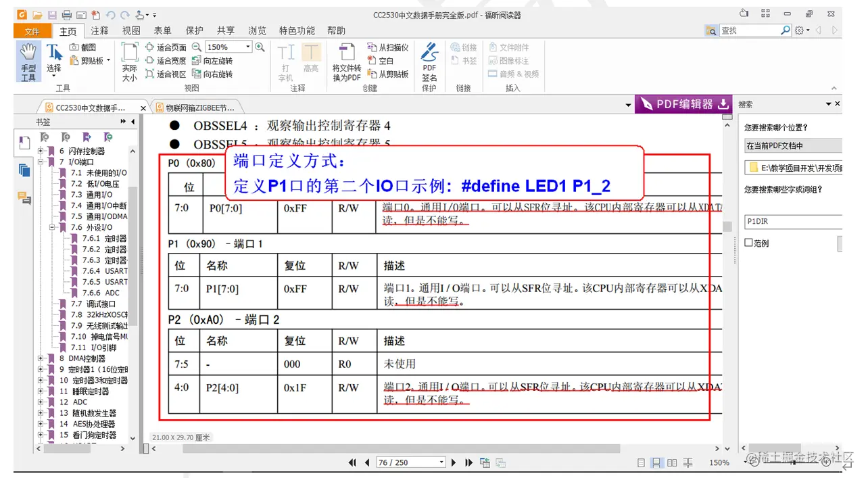Open the Bookmarks panel sidebar icon
Screen dimensions: 868x478
coord(24,143)
